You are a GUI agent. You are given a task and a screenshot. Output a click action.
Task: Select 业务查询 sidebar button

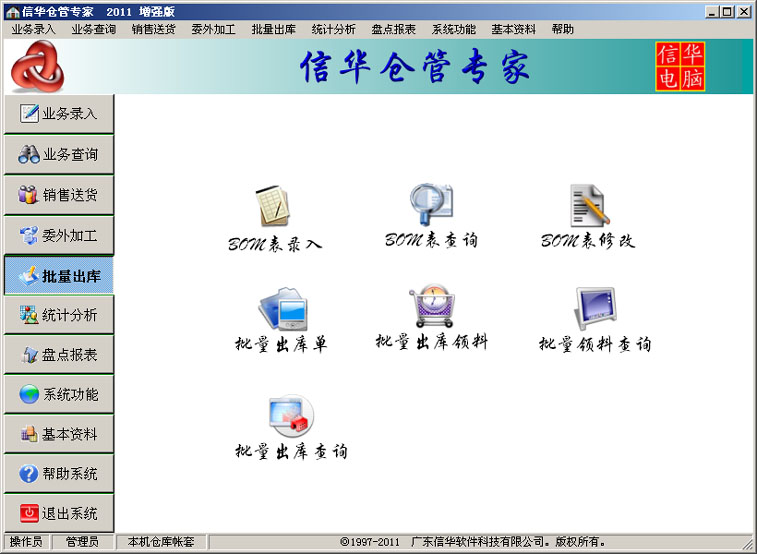(x=59, y=154)
